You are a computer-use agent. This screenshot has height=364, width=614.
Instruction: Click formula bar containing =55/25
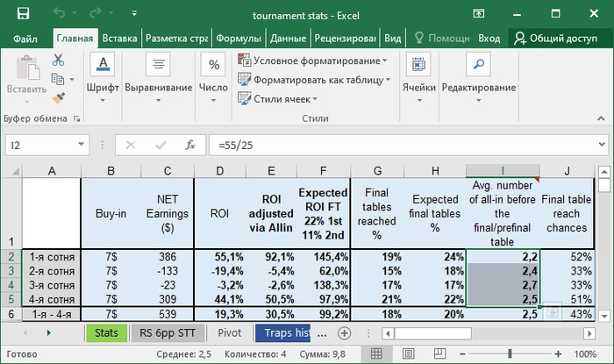[x=403, y=146]
